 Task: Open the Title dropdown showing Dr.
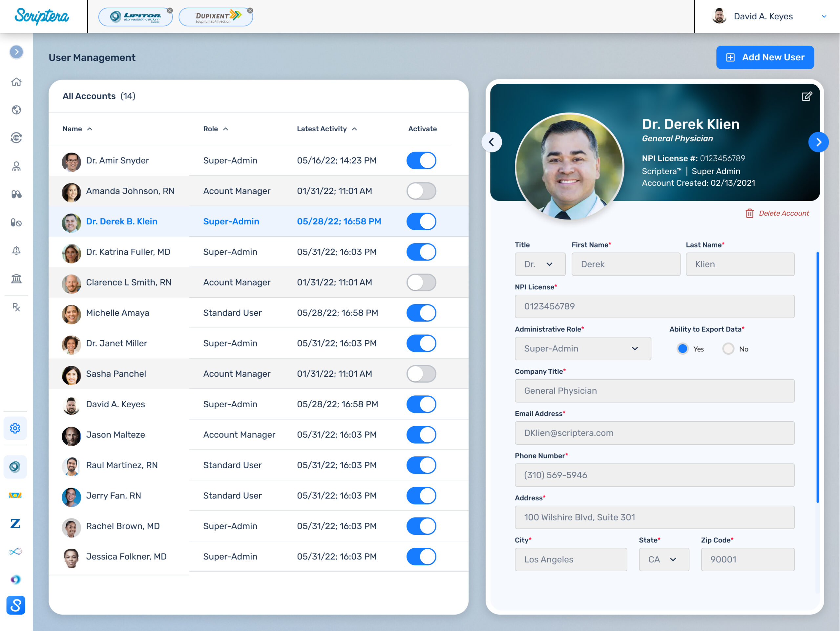[x=540, y=264]
